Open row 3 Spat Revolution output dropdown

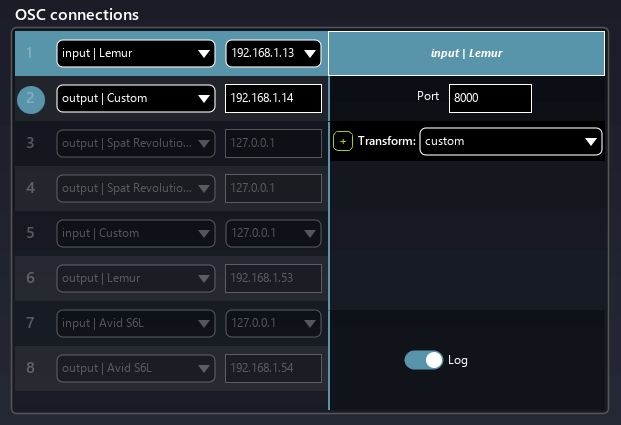[136, 143]
